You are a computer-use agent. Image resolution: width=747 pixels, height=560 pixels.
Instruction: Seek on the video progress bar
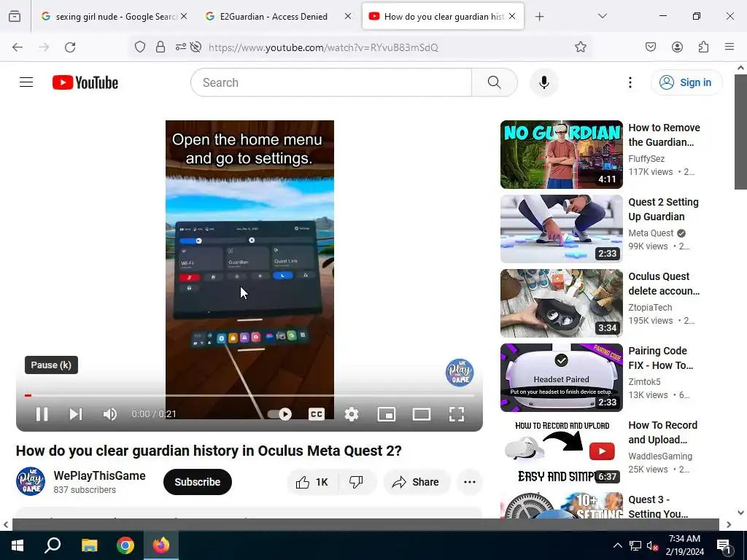[249, 395]
